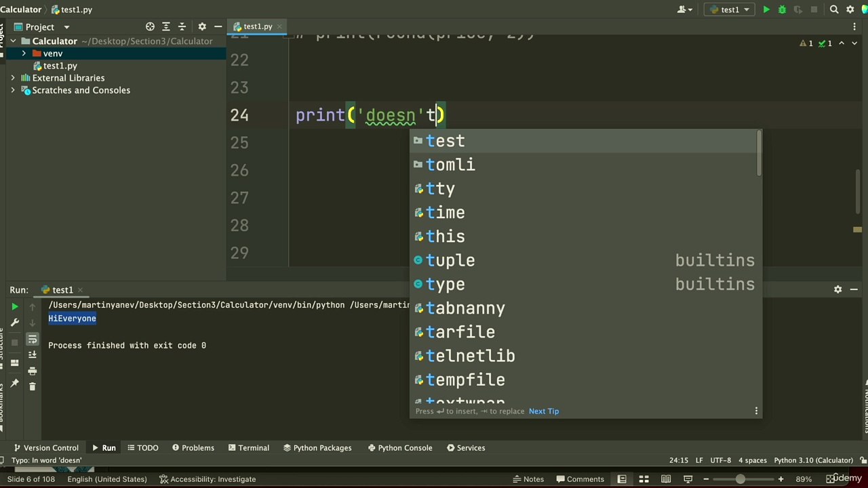Image resolution: width=868 pixels, height=488 pixels.
Task: Switch to the test1.py editor tab
Action: tap(258, 26)
